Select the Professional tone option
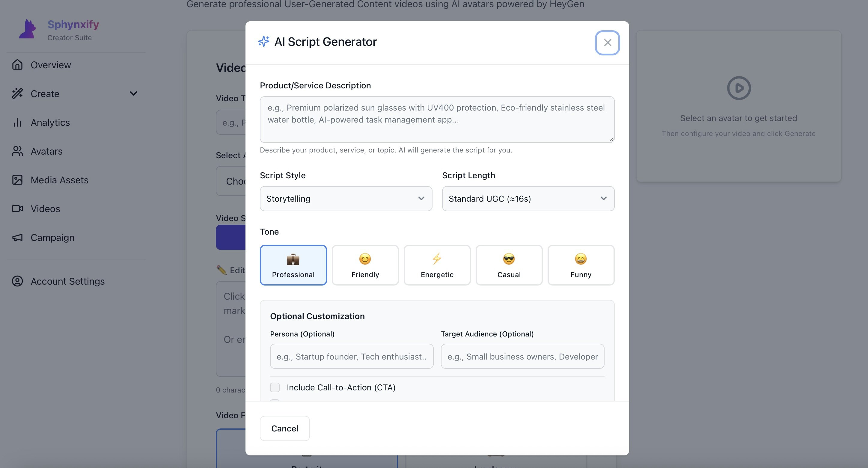This screenshot has width=868, height=468. pyautogui.click(x=293, y=265)
